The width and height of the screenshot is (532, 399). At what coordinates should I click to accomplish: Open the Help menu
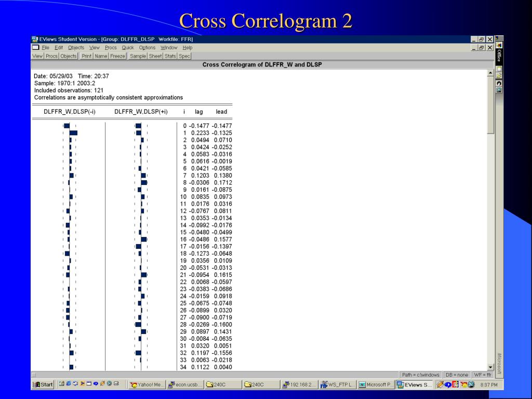[187, 48]
